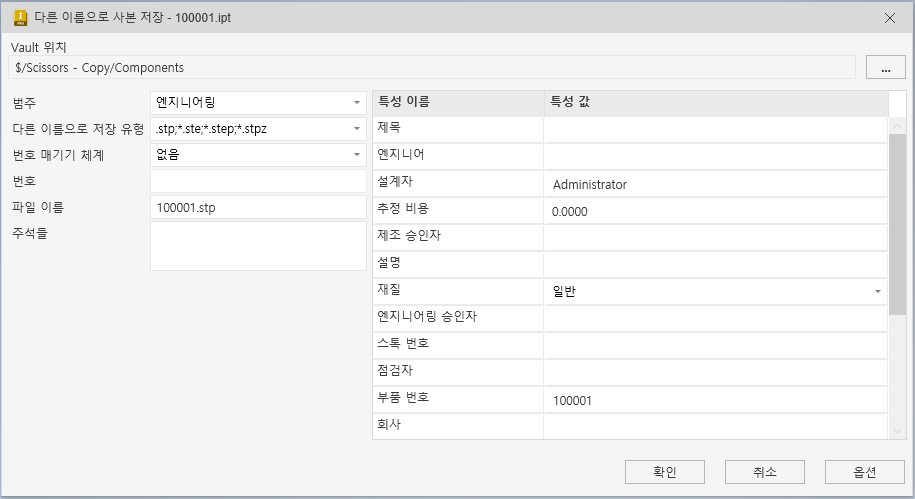Screen dimensions: 915x499
Task: Click the 확인 button to confirm
Action: 665,472
